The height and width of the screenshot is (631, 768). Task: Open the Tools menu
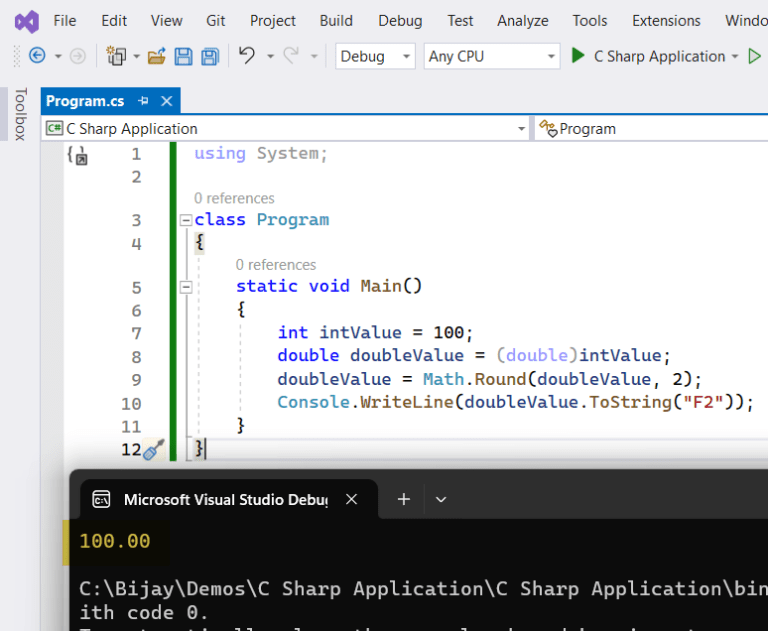click(x=590, y=21)
